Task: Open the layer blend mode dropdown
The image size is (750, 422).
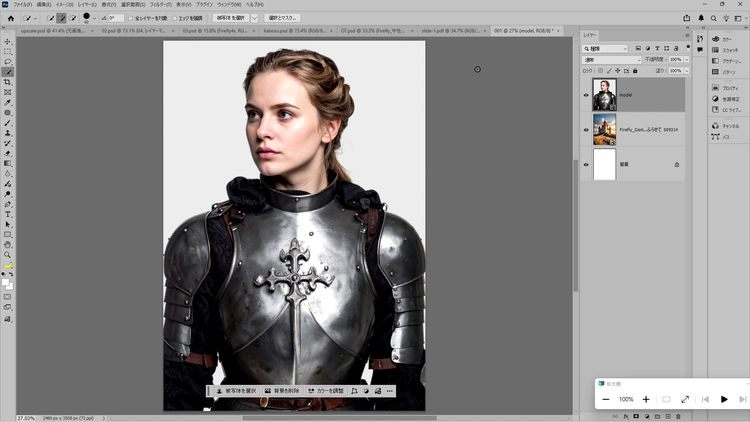Action: click(610, 60)
